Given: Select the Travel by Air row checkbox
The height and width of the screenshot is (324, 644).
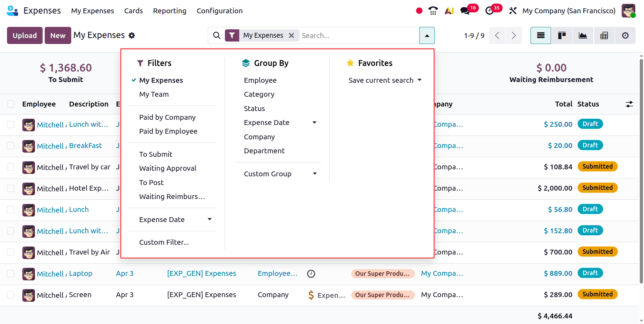Looking at the screenshot, I should (x=11, y=252).
